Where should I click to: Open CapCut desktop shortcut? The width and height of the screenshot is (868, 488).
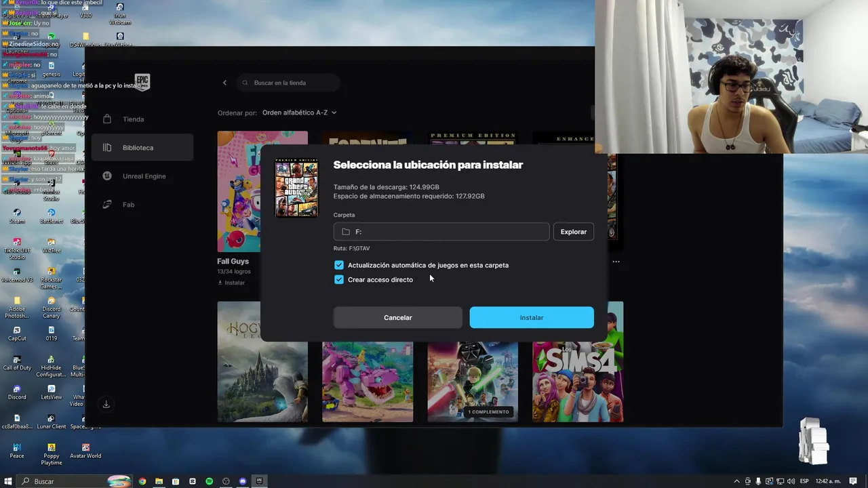[17, 333]
